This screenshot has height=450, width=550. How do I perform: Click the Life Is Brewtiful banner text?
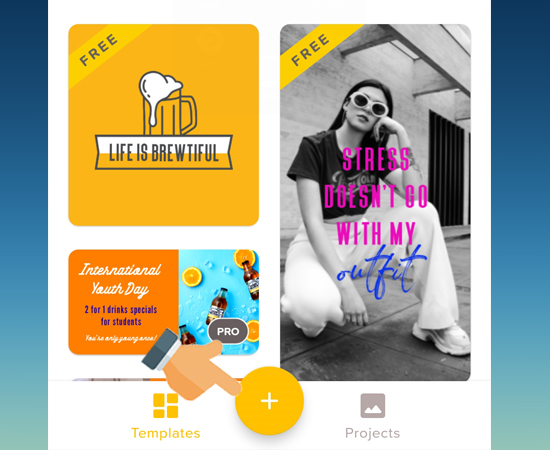[164, 153]
